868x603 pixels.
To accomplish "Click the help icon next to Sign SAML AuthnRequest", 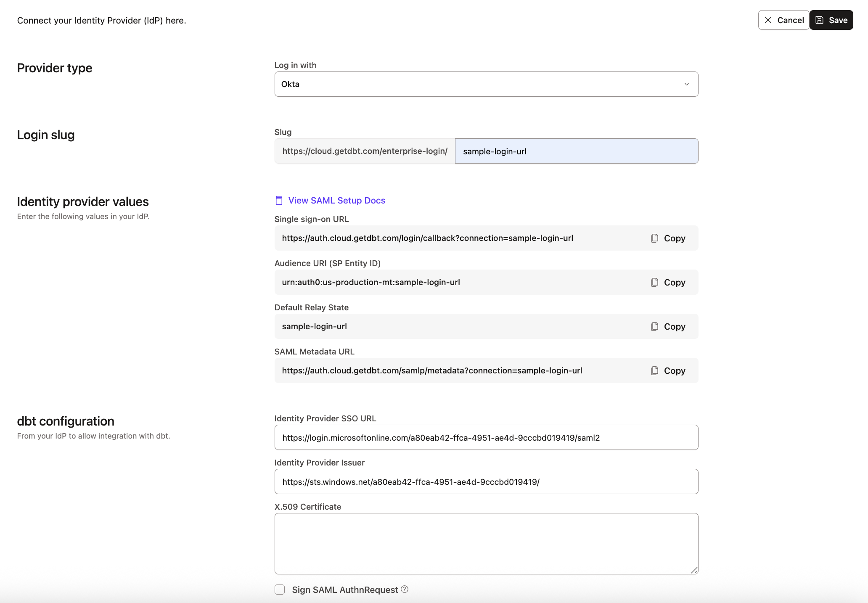I will click(404, 589).
